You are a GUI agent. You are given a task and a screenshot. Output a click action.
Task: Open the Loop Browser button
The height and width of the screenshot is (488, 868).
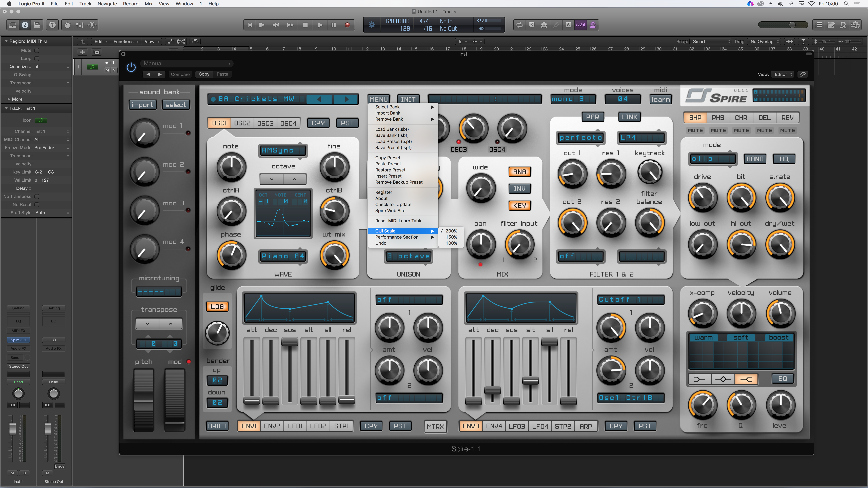pyautogui.click(x=843, y=25)
